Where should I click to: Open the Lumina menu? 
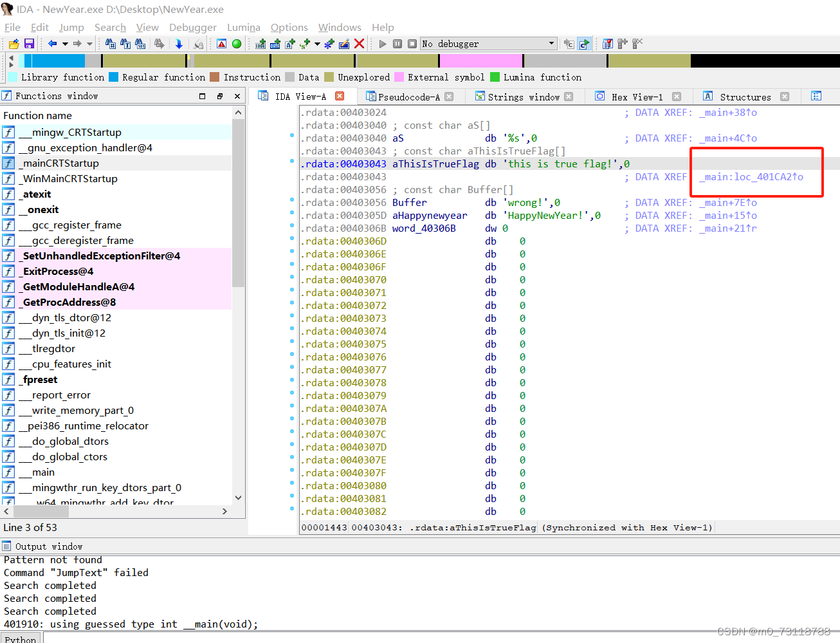point(244,27)
